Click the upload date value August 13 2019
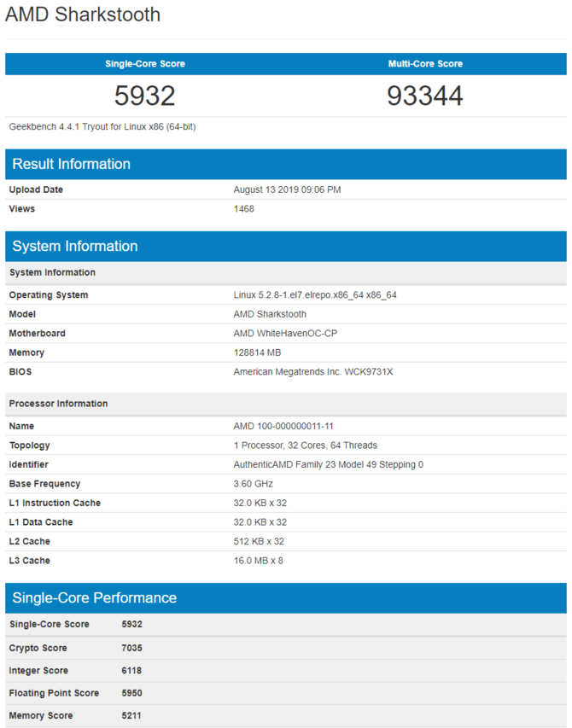The height and width of the screenshot is (728, 572). [x=287, y=189]
